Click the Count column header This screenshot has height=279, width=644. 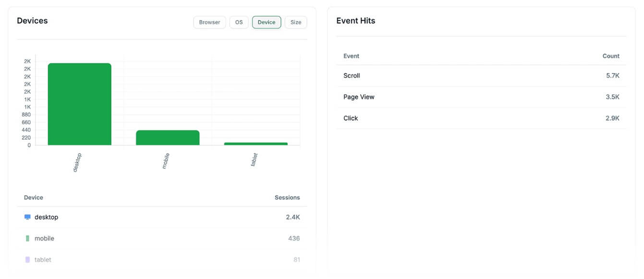[611, 56]
